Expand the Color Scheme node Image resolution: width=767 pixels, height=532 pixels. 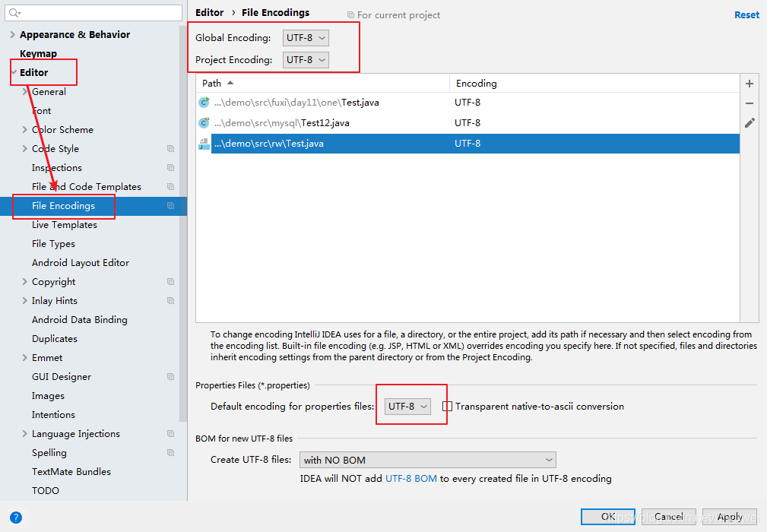point(24,129)
